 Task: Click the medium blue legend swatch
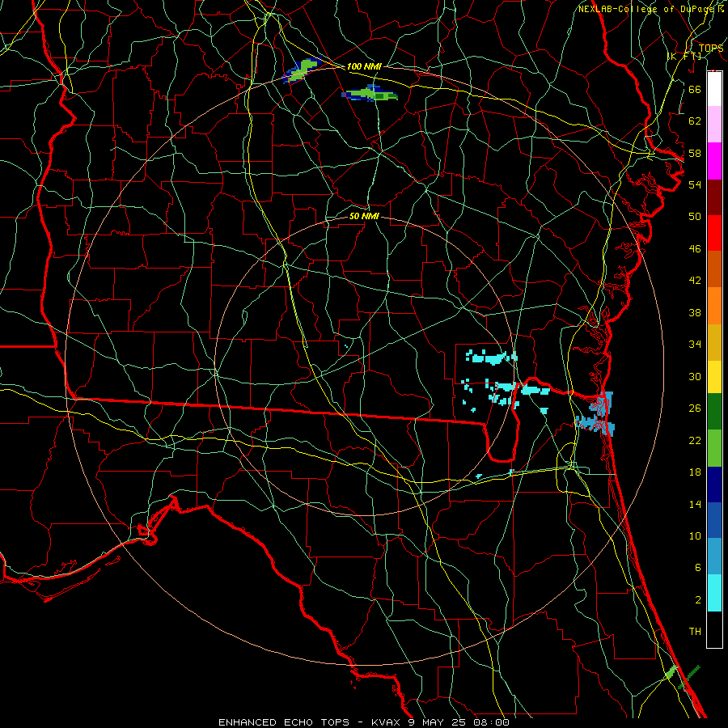coord(714,520)
